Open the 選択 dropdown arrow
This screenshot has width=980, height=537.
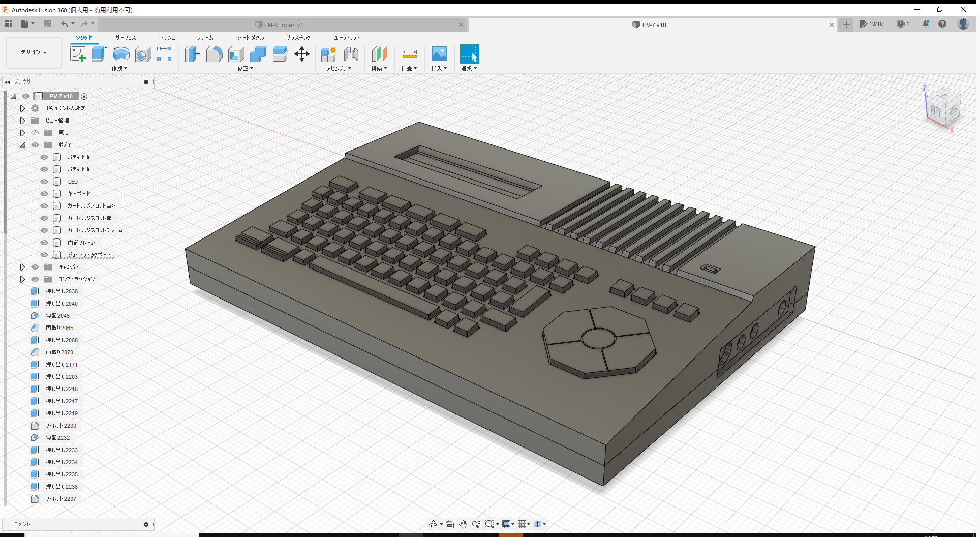(x=476, y=69)
